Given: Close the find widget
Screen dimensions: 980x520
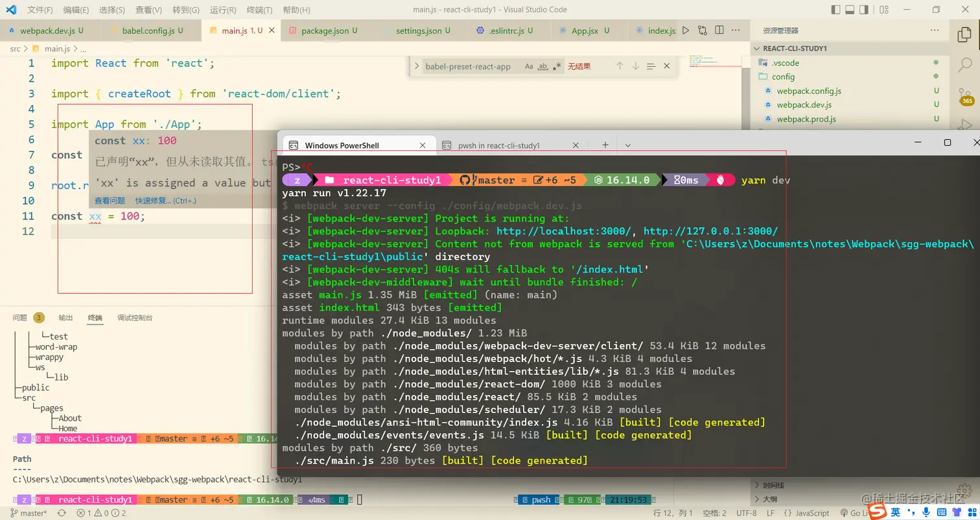Looking at the screenshot, I should click(667, 66).
